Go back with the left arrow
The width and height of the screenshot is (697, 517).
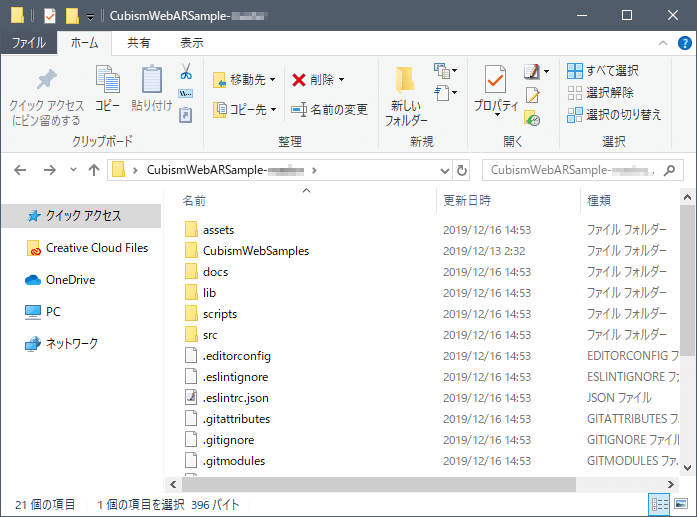[20, 170]
